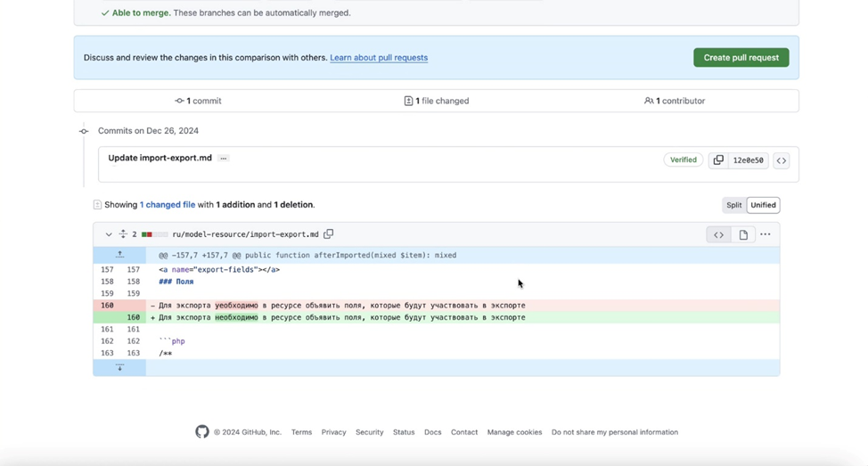The image size is (868, 466).
Task: Click 'Able to merge' status text
Action: (x=141, y=12)
